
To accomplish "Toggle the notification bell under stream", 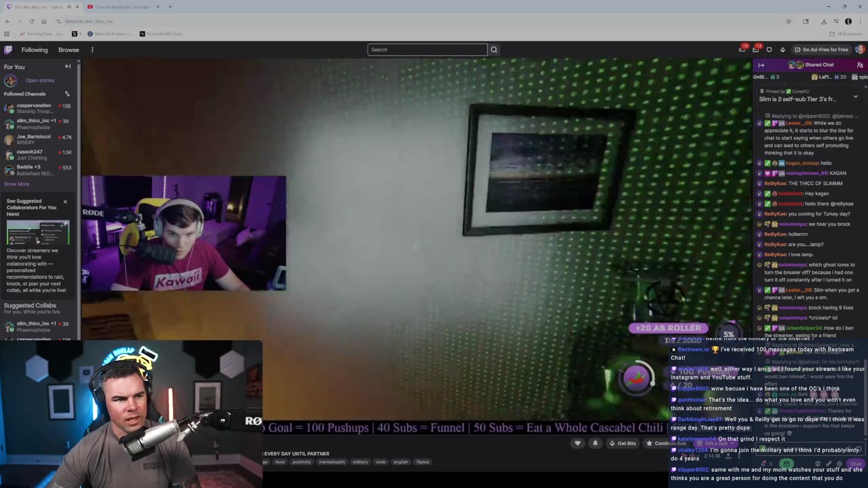I will [595, 443].
